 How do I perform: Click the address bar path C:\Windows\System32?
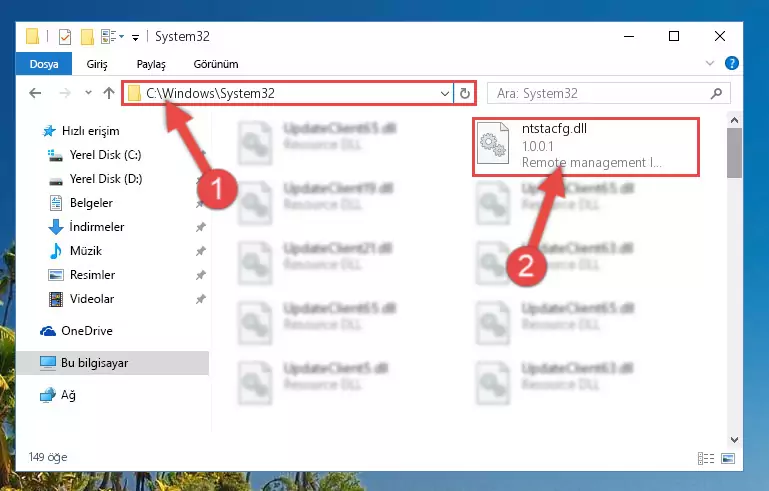[210, 93]
